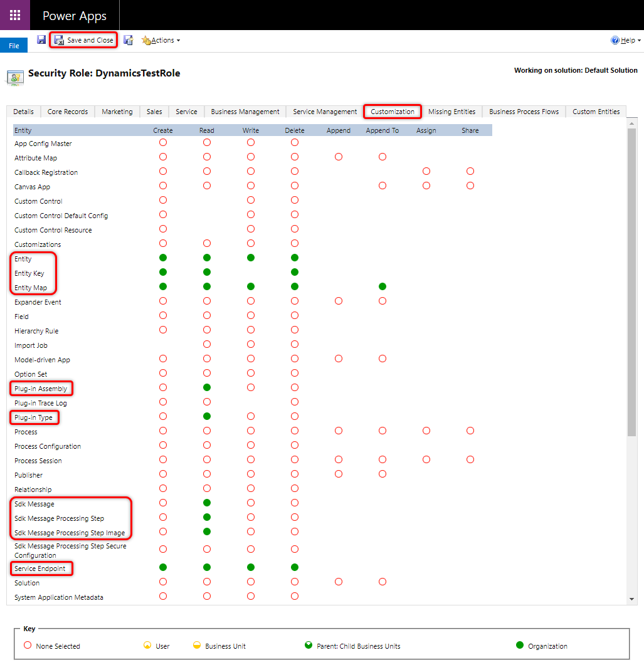Click the Security Role icon beside the title
Image resolution: width=644 pixels, height=665 pixels.
(15, 78)
